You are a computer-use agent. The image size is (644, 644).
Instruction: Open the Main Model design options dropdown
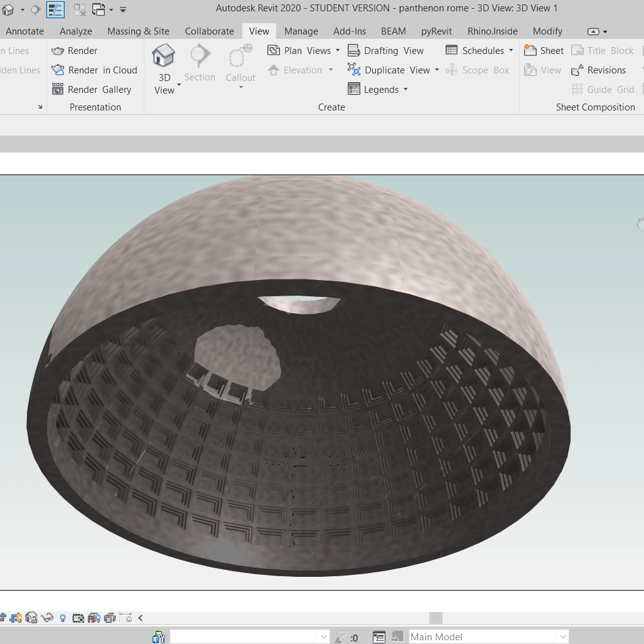click(x=488, y=636)
